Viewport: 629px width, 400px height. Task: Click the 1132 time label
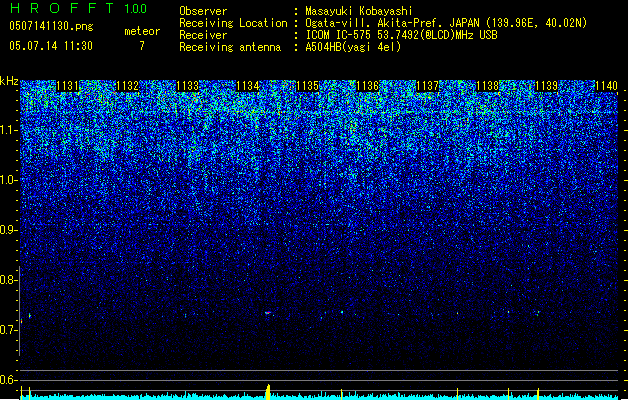pyautogui.click(x=127, y=86)
